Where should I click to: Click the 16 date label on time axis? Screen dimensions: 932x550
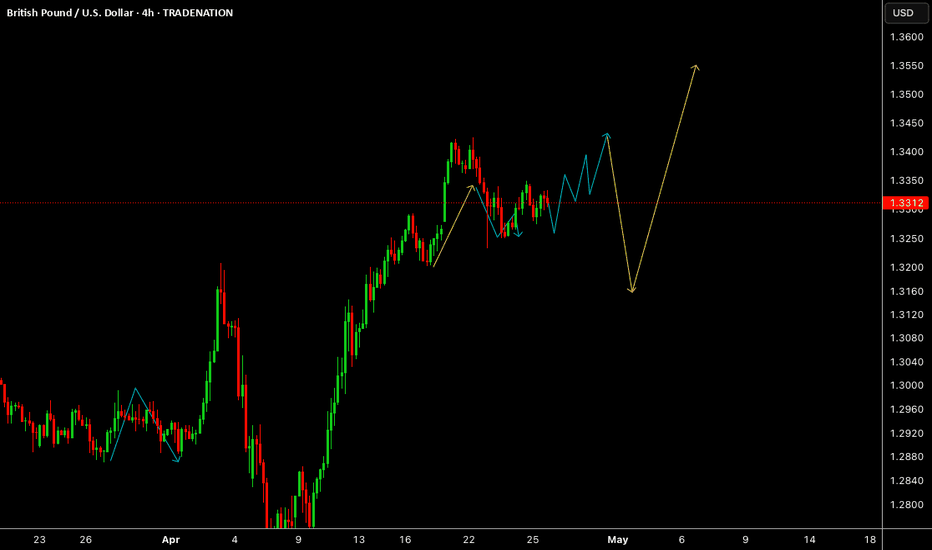(405, 540)
